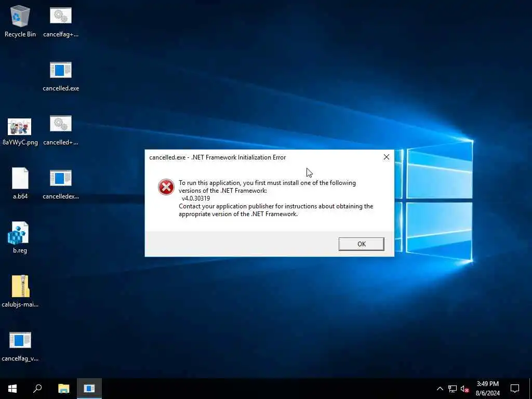Open the network status tray icon
The image size is (532, 399).
(453, 389)
